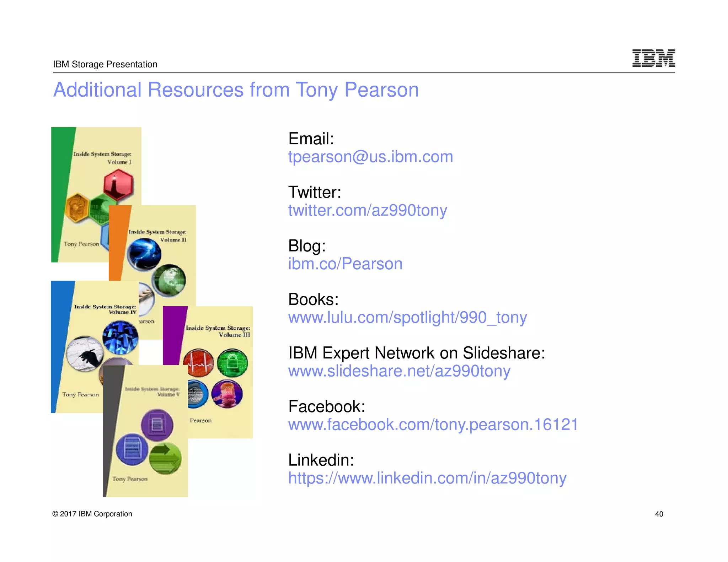This screenshot has width=728, height=562.
Task: Click the green arrows circle icon
Action: (165, 458)
